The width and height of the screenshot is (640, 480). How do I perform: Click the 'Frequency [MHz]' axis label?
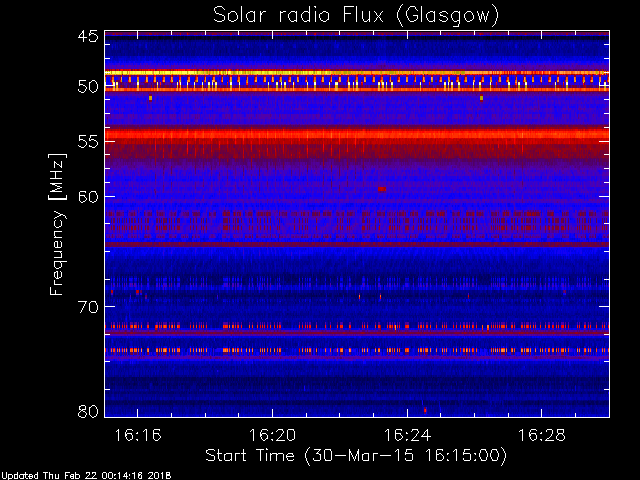[57, 224]
